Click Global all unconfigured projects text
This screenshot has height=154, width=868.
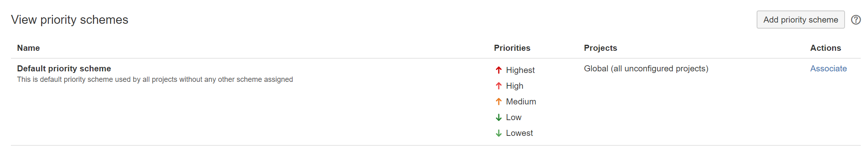point(646,69)
